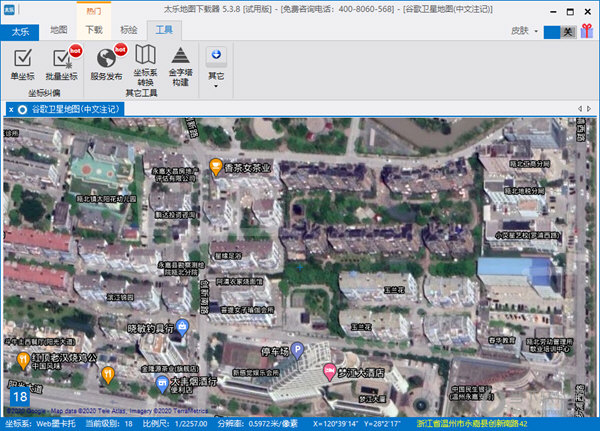The width and height of the screenshot is (600, 431).
Task: Click the 分辨率 0.5972米/像素 status entry
Action: point(258,424)
